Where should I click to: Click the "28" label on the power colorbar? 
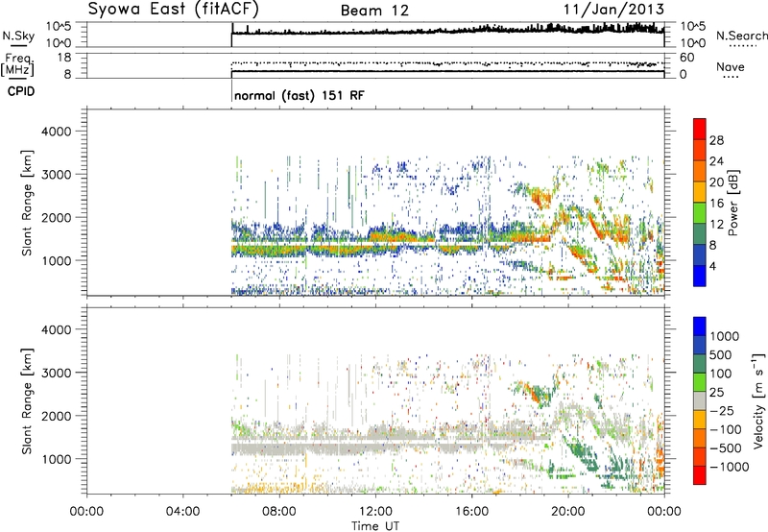pyautogui.click(x=716, y=140)
